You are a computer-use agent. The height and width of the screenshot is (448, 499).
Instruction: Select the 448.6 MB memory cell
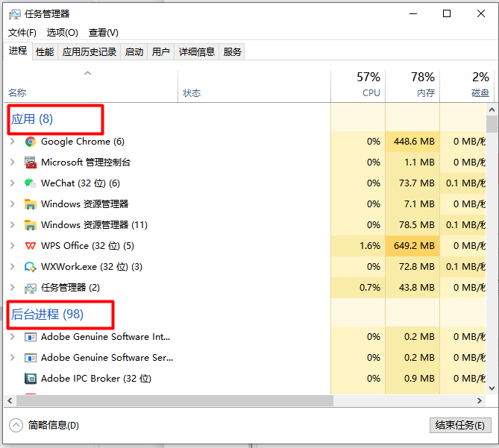click(x=412, y=142)
